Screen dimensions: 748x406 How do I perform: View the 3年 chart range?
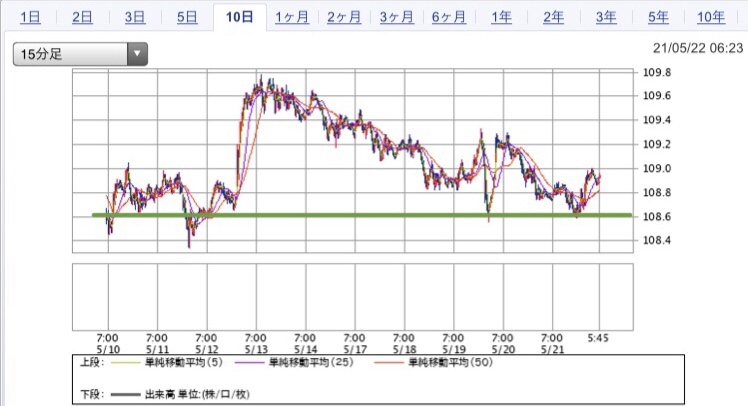pos(606,17)
